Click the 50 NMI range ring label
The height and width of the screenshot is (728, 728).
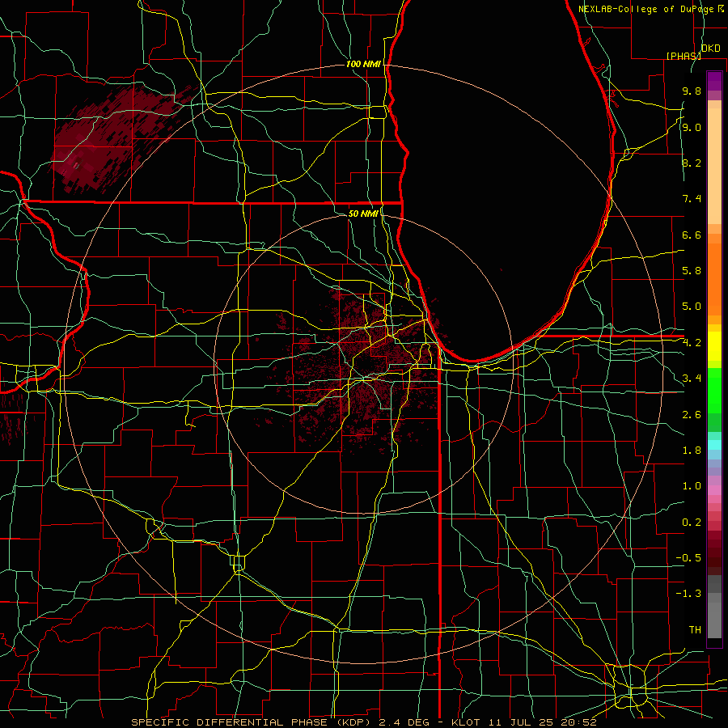point(363,214)
